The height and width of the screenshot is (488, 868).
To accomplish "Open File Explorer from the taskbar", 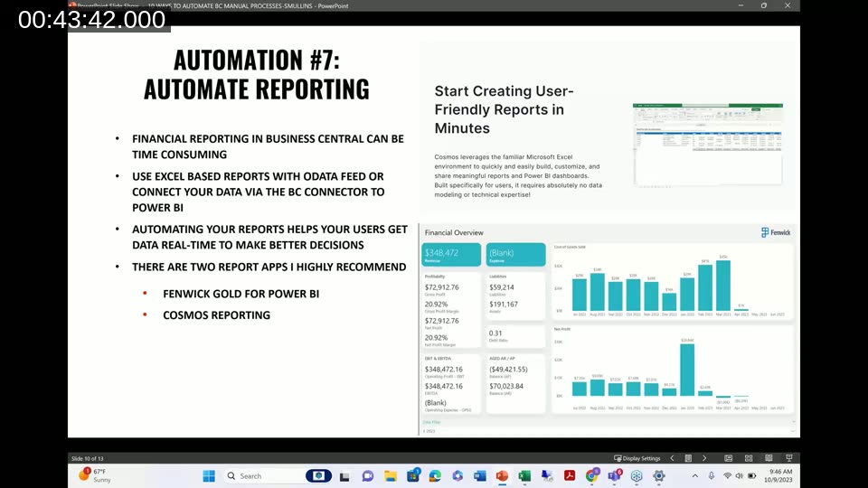I will pyautogui.click(x=391, y=476).
